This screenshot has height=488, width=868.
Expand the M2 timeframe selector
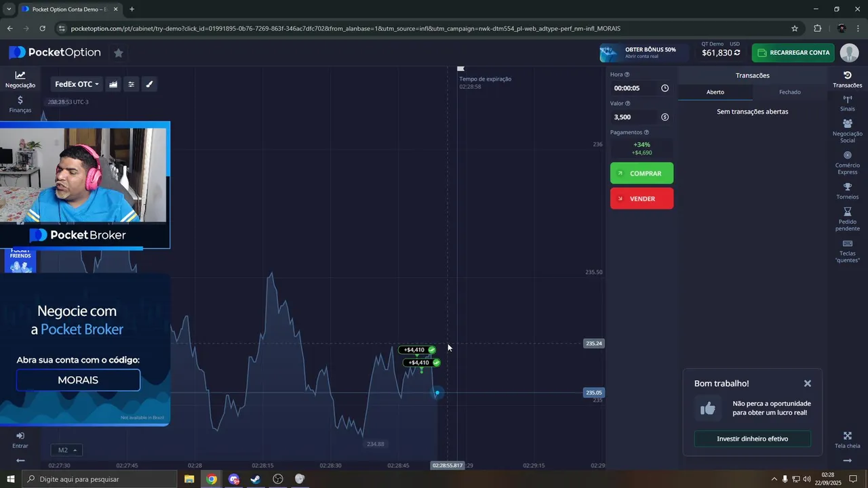tap(66, 450)
